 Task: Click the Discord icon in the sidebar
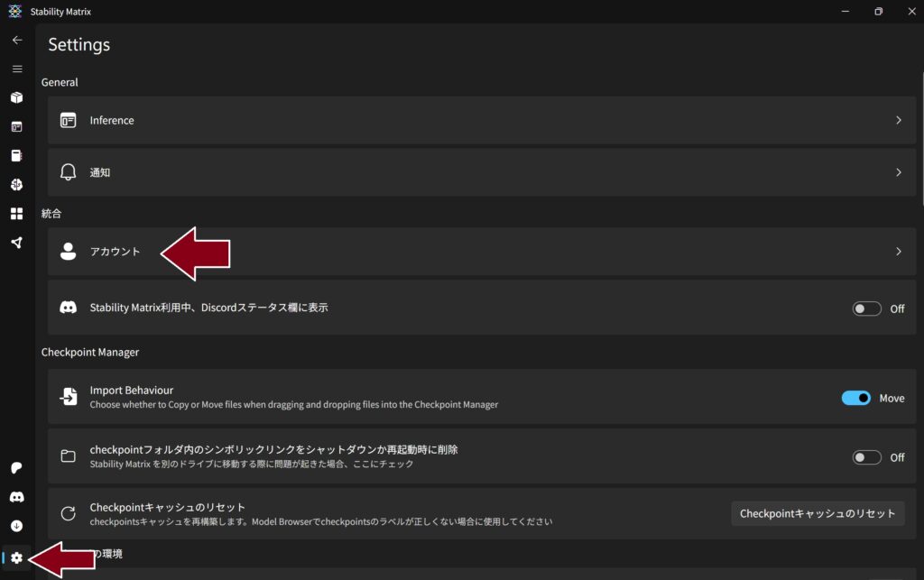point(16,498)
